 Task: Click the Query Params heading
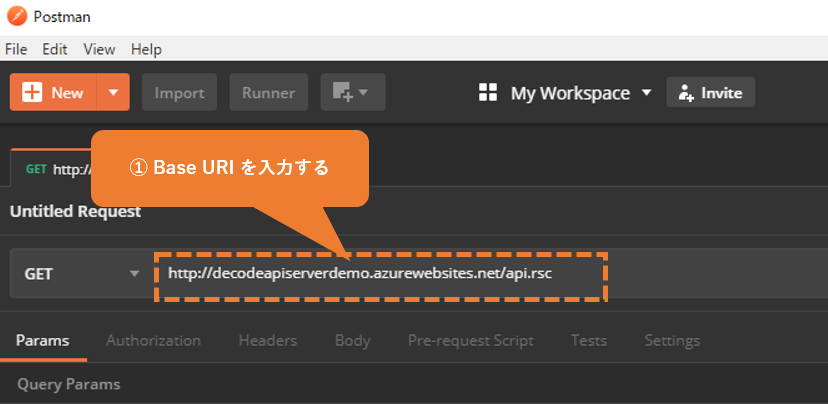tap(69, 384)
